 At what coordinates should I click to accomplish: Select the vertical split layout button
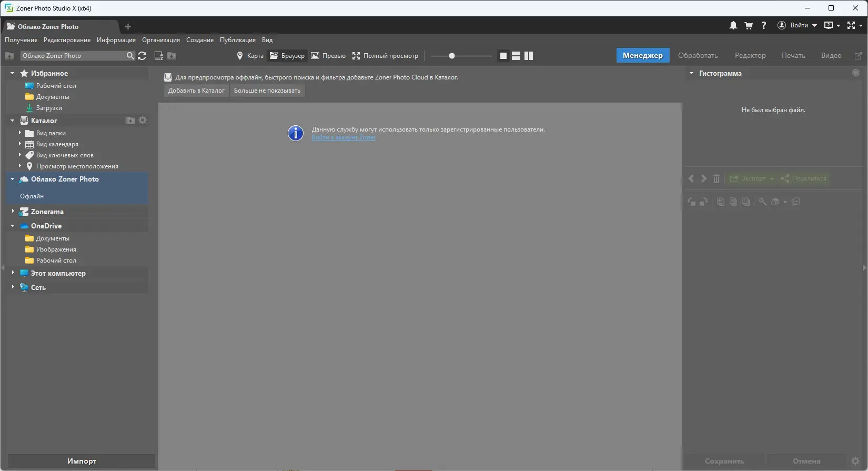(x=529, y=56)
